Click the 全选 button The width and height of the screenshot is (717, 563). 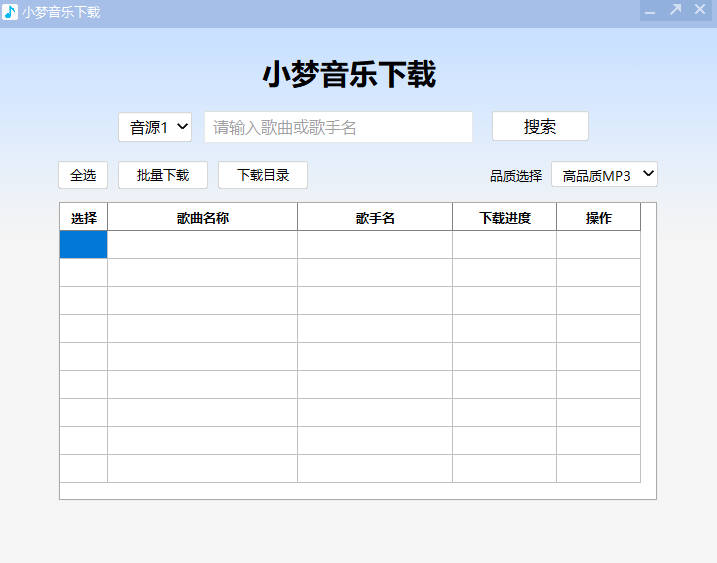83,175
